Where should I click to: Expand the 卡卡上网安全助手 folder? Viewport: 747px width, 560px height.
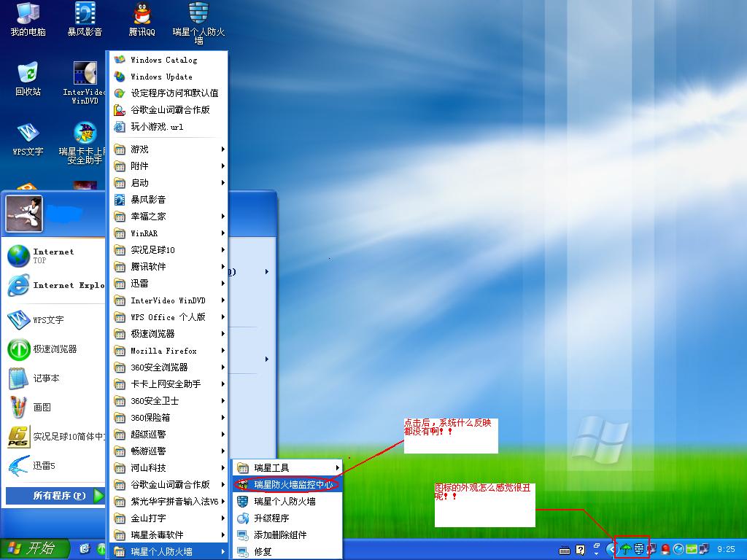tap(169, 384)
